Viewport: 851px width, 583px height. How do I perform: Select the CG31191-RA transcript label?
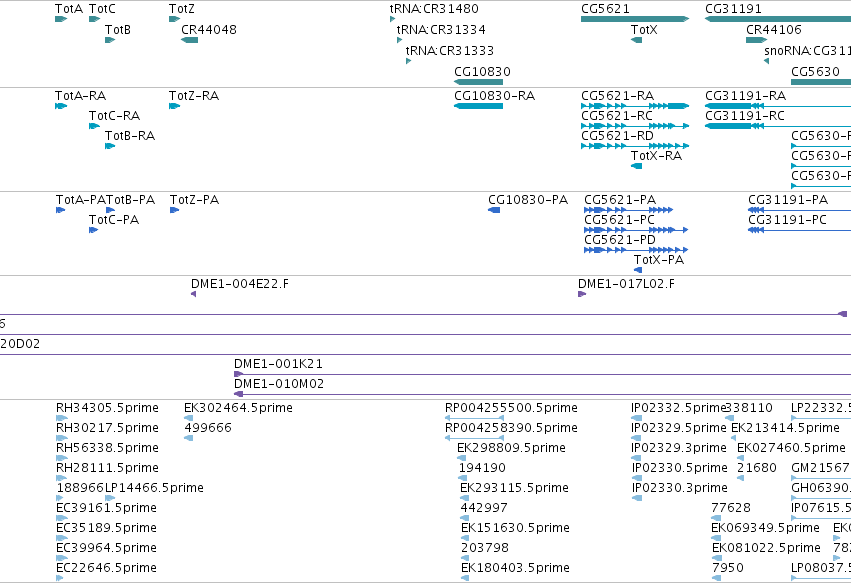point(746,96)
